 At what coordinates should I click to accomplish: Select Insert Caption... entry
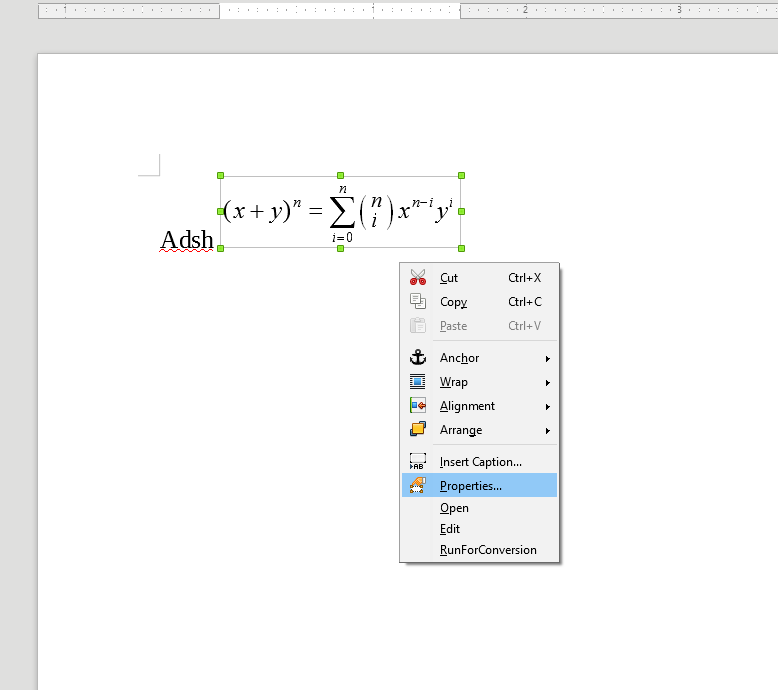point(479,462)
